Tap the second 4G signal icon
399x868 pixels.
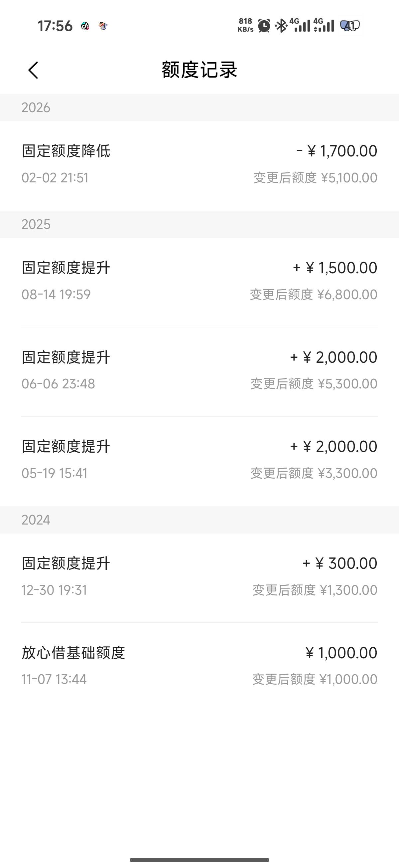[324, 25]
